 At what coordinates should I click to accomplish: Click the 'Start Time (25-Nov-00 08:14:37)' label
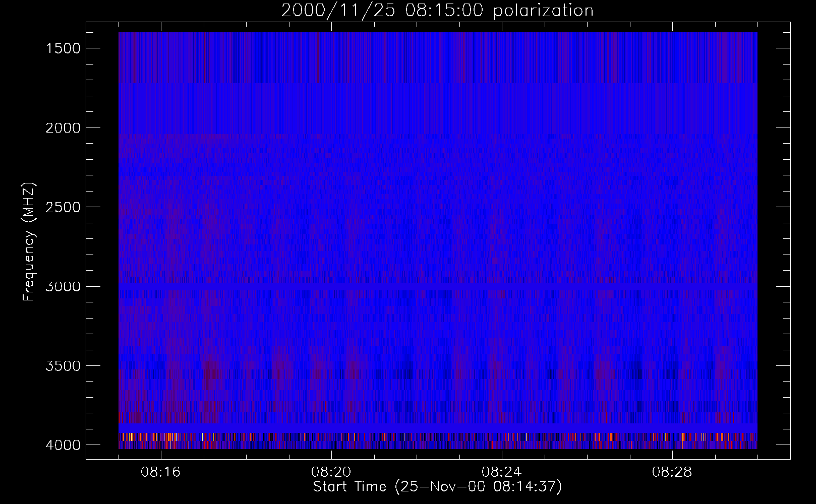click(437, 487)
